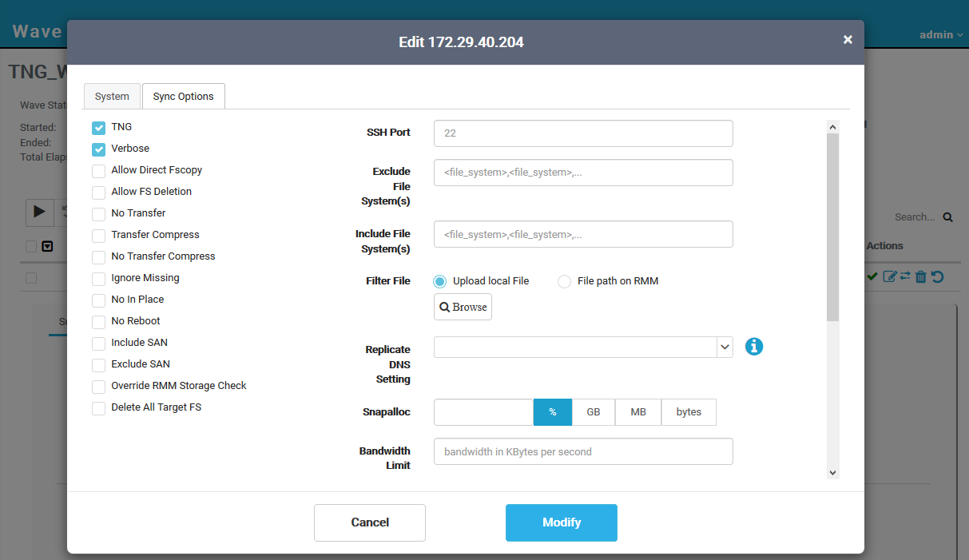This screenshot has height=560, width=969.
Task: Uncheck the TNG checkbox
Action: 98,127
